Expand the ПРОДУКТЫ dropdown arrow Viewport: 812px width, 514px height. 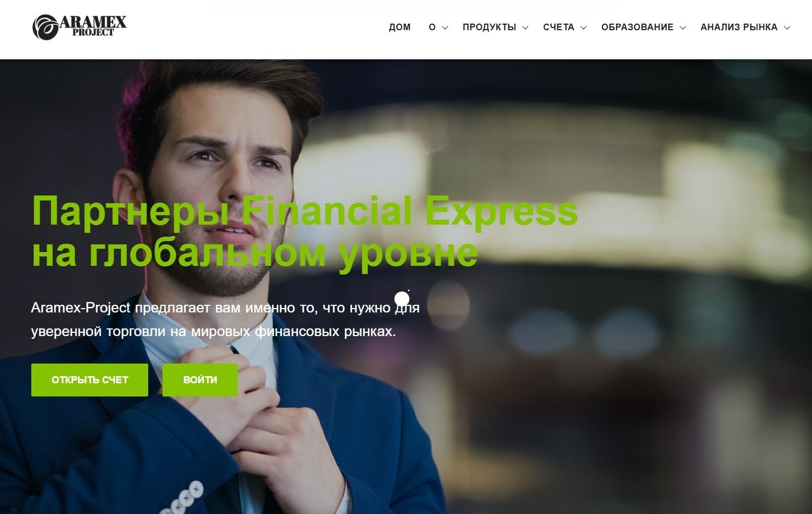pos(525,27)
